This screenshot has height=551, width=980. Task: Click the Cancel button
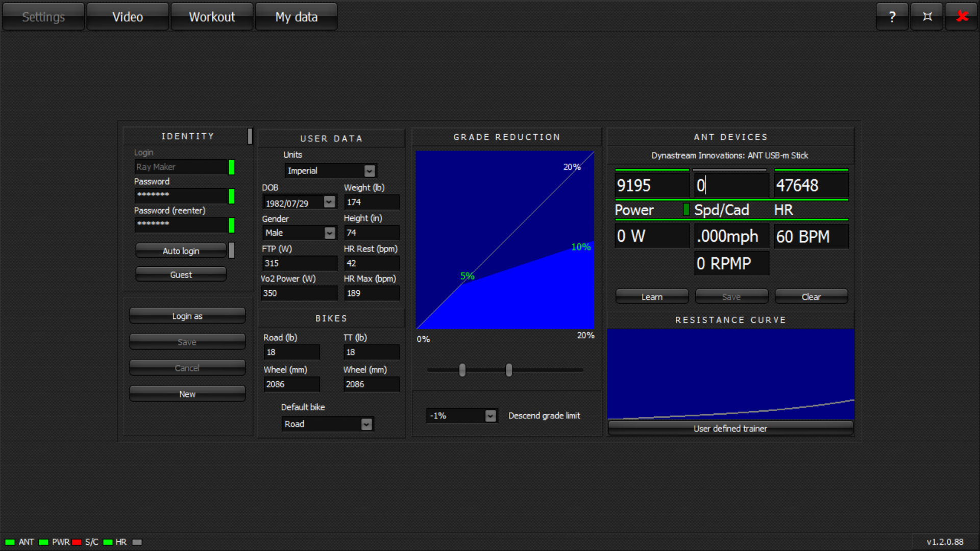(187, 368)
